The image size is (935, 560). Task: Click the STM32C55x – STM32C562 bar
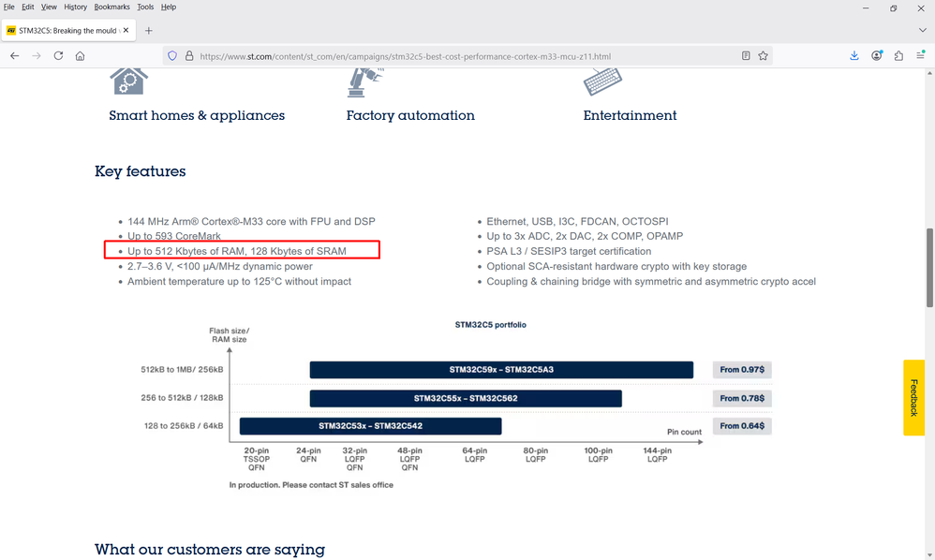[466, 398]
